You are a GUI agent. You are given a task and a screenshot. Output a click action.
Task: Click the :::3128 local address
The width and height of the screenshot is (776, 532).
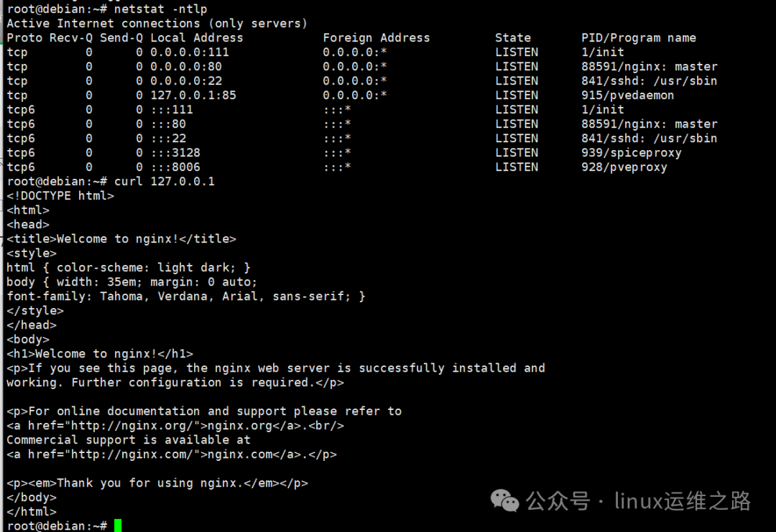[175, 153]
